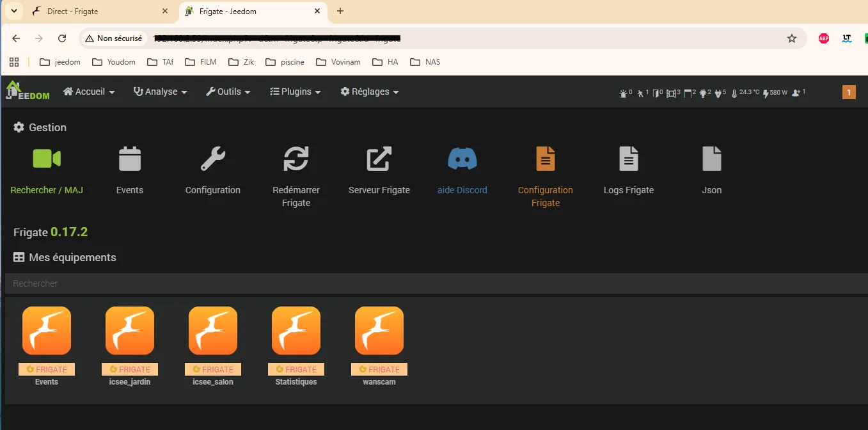This screenshot has width=868, height=430.
Task: Open the Outils dropdown menu
Action: (x=228, y=92)
